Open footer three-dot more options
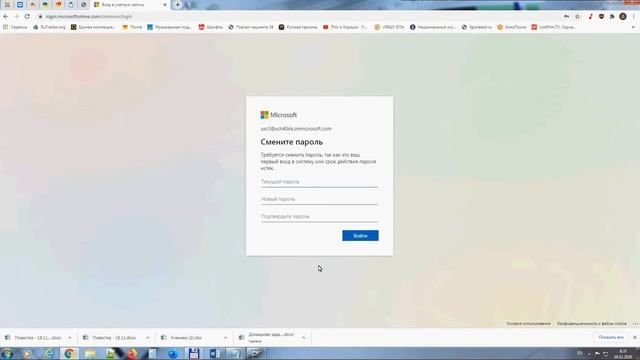Screen dimensions: 640x360 tap(635, 324)
